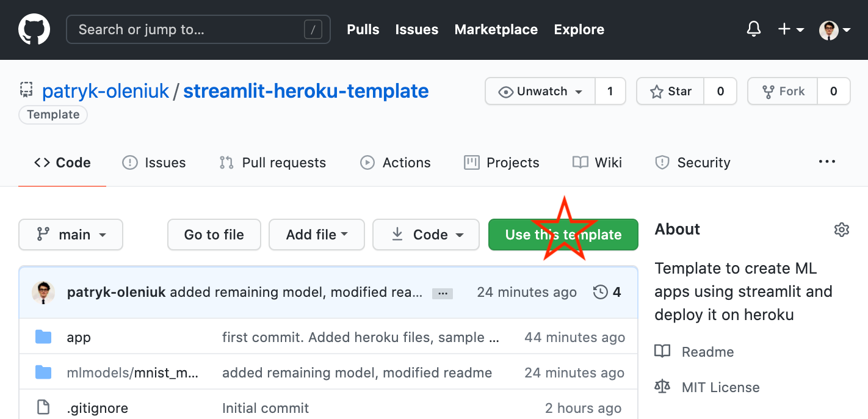Click the commit history clock icon

[601, 293]
